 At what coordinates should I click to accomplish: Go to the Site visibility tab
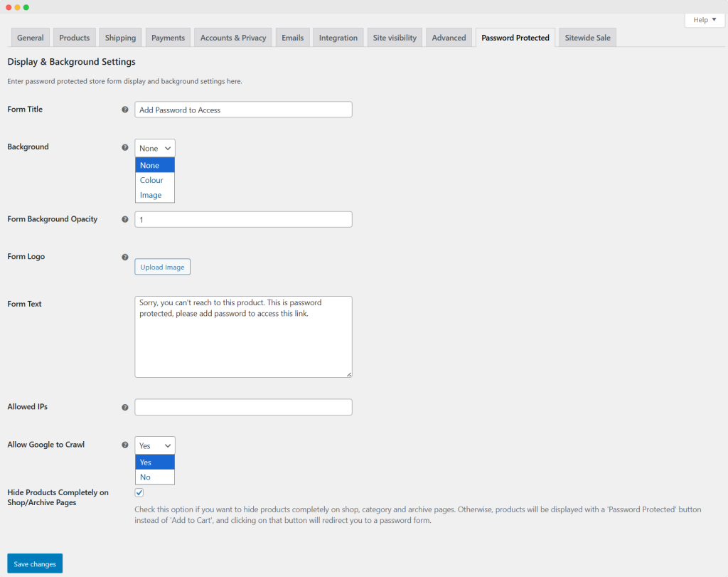click(395, 38)
